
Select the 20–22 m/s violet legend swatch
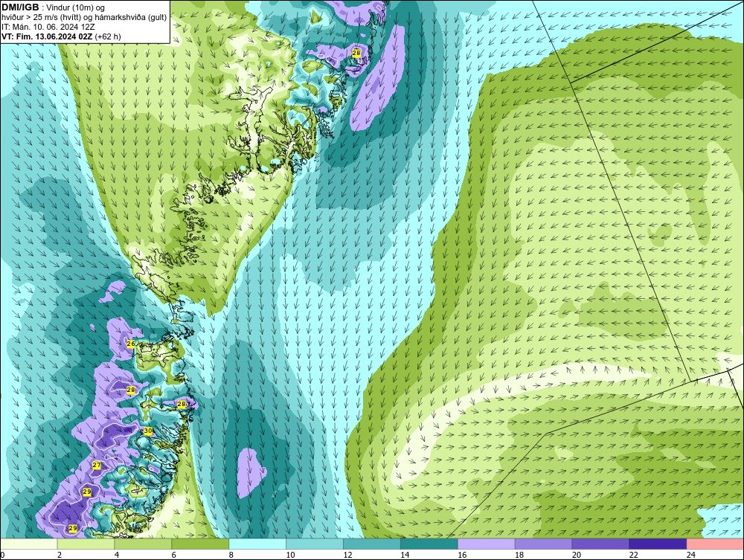pyautogui.click(x=600, y=544)
